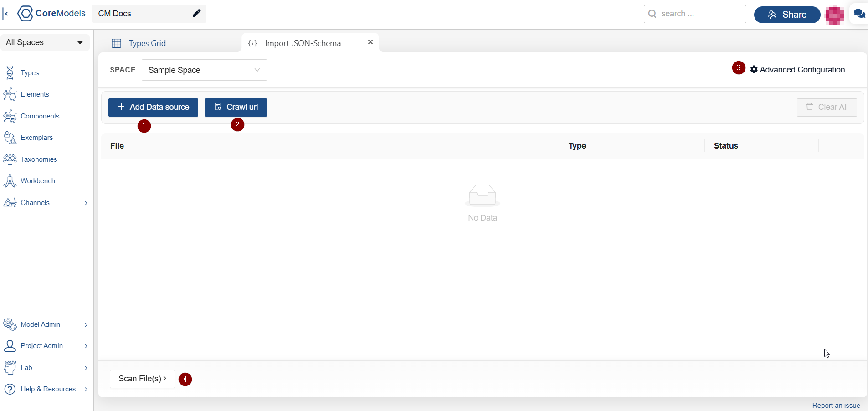Click the Taxonomies tree icon
868x411 pixels.
pyautogui.click(x=10, y=159)
